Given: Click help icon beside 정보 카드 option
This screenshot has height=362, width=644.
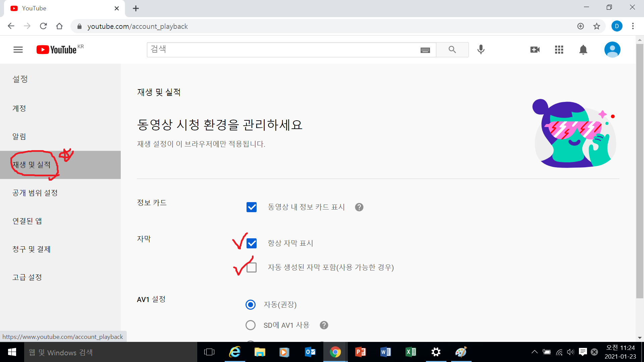Looking at the screenshot, I should pyautogui.click(x=359, y=207).
